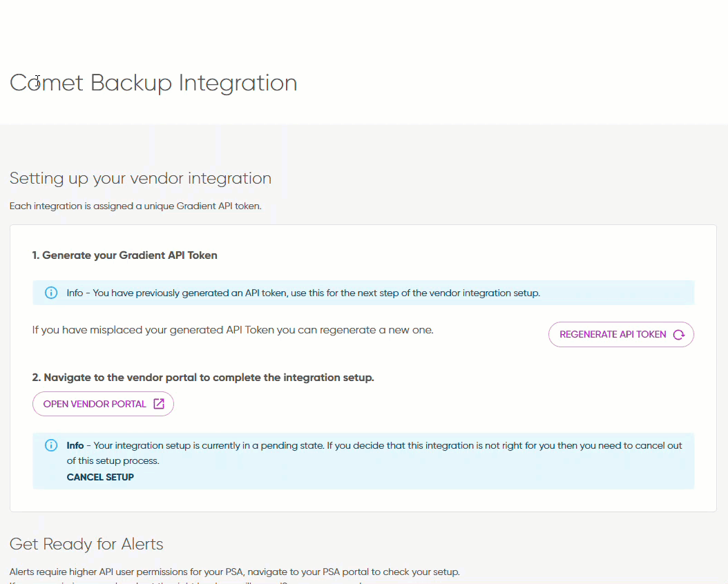
Task: Click the external link icon beside Open Vendor Portal
Action: 159,404
